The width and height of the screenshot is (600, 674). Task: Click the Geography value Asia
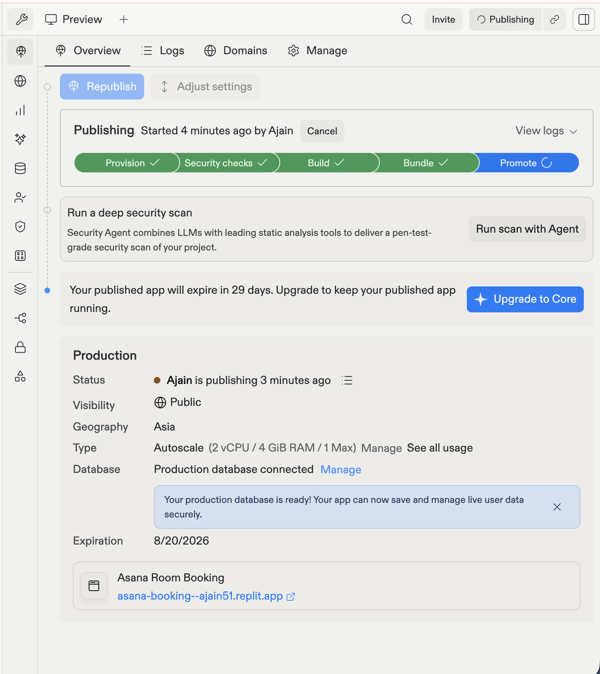pos(164,427)
